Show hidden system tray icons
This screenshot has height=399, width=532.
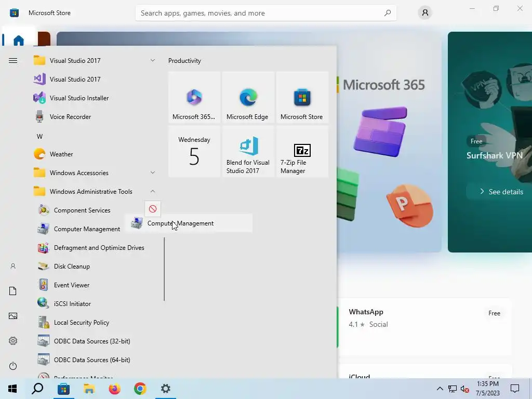coord(440,389)
